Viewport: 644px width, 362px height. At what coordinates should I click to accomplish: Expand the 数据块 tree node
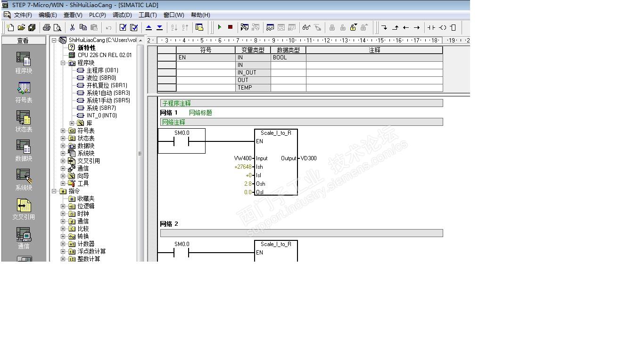(63, 146)
